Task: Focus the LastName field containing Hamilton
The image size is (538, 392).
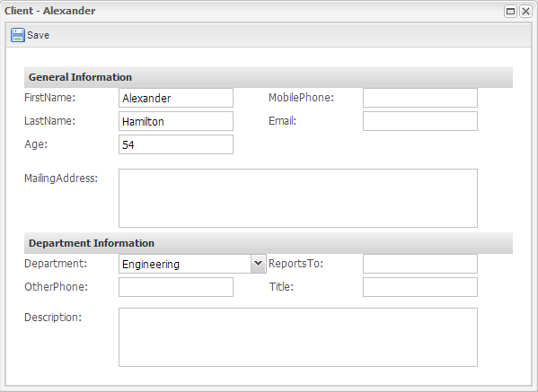Action: point(176,121)
